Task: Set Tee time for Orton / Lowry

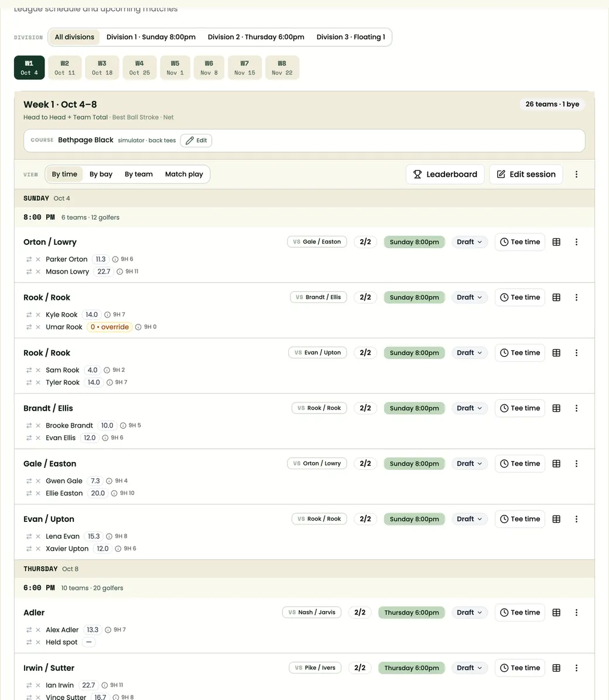Action: click(x=520, y=242)
